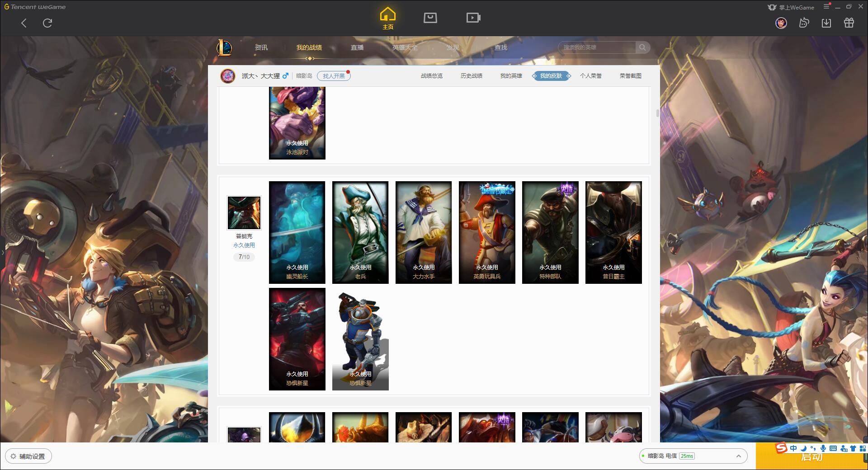Open the IME skin shirt icon
This screenshot has width=868, height=470.
pyautogui.click(x=853, y=448)
